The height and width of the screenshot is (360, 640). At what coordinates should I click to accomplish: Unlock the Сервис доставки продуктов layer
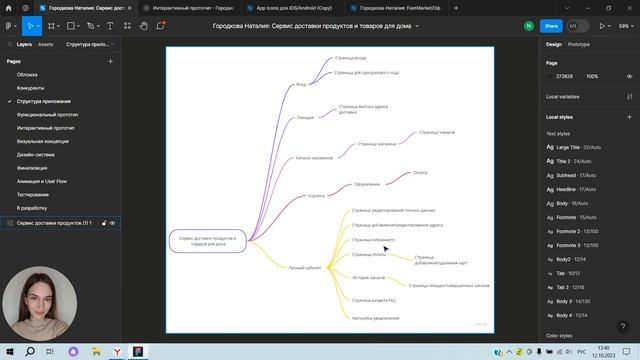[104, 223]
